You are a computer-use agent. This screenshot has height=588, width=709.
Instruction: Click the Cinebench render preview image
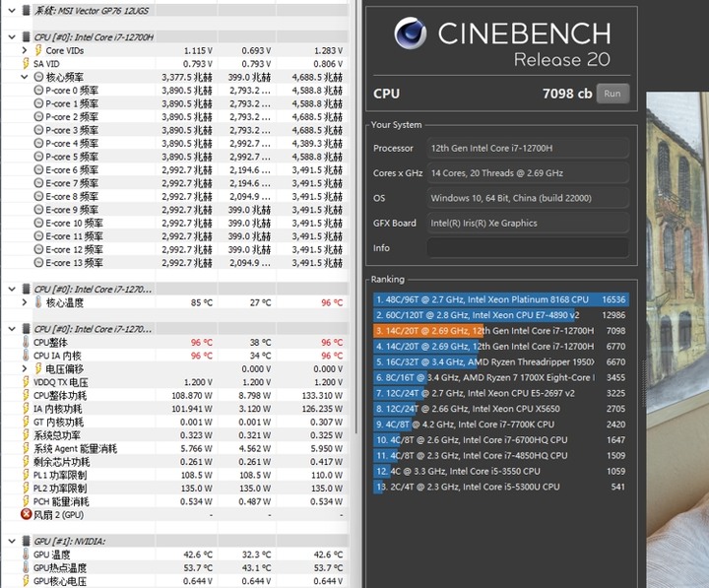pos(677,339)
